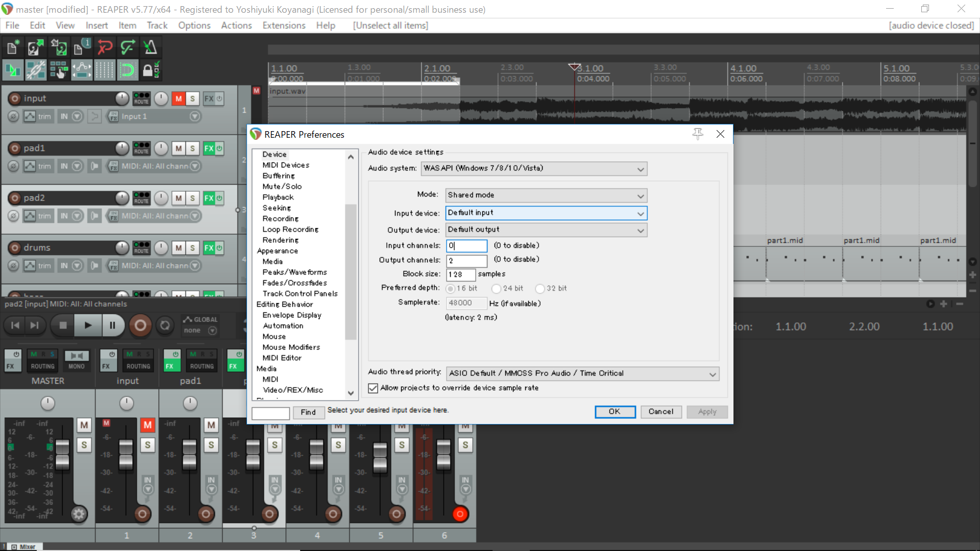The image size is (980, 551).
Task: Open the Actions menu
Action: click(x=236, y=26)
